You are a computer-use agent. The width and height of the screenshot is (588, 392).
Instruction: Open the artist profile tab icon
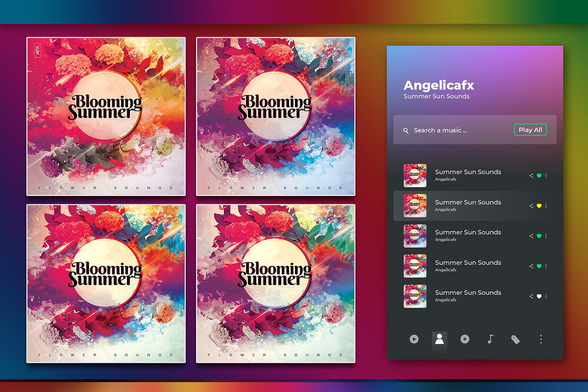pos(440,339)
